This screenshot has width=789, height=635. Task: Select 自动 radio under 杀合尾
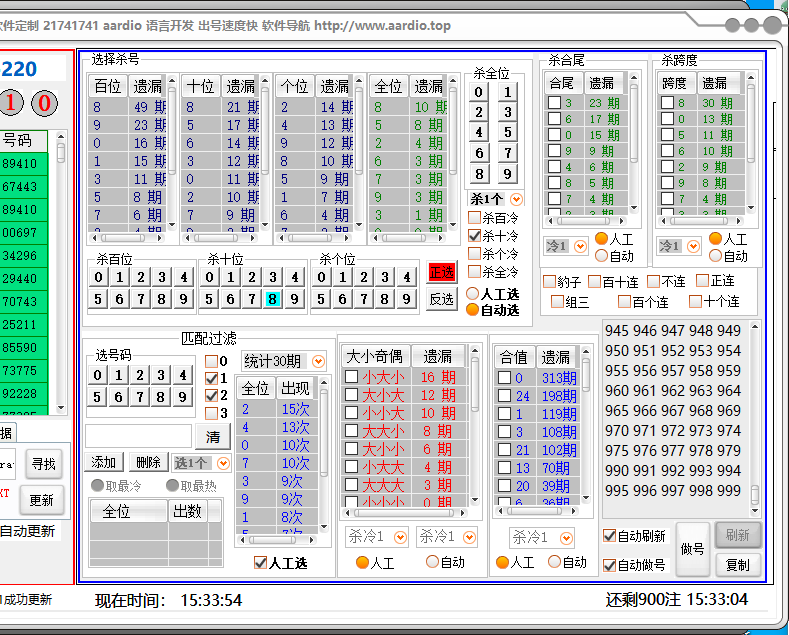coord(601,256)
